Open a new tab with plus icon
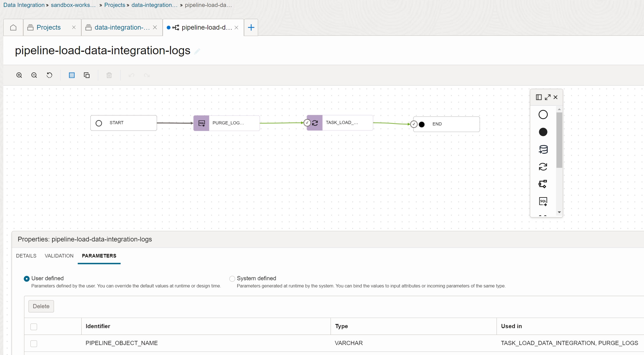This screenshot has width=644, height=355. (x=251, y=27)
